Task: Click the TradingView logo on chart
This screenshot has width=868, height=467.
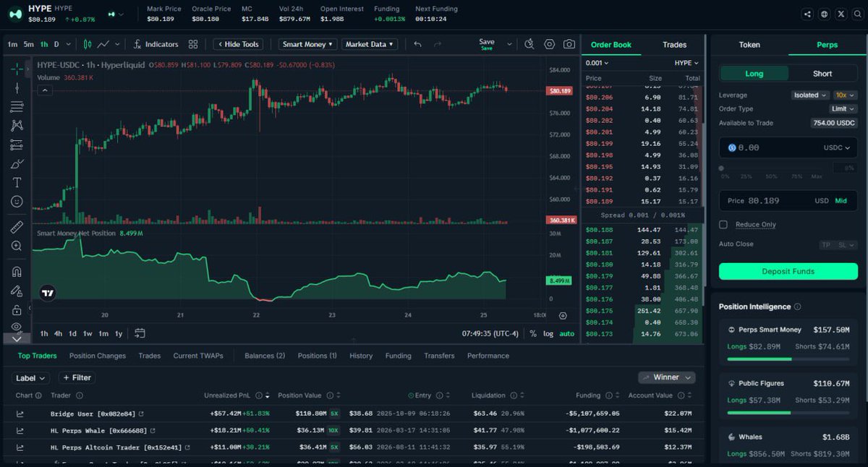Action: click(47, 293)
